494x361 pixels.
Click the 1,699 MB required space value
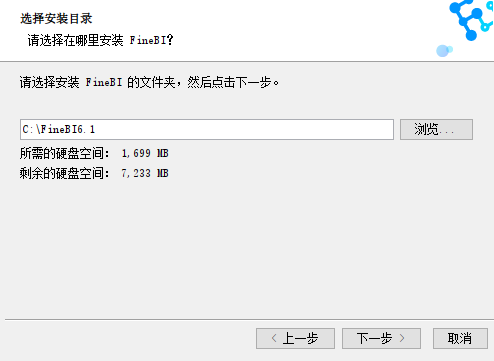point(145,153)
